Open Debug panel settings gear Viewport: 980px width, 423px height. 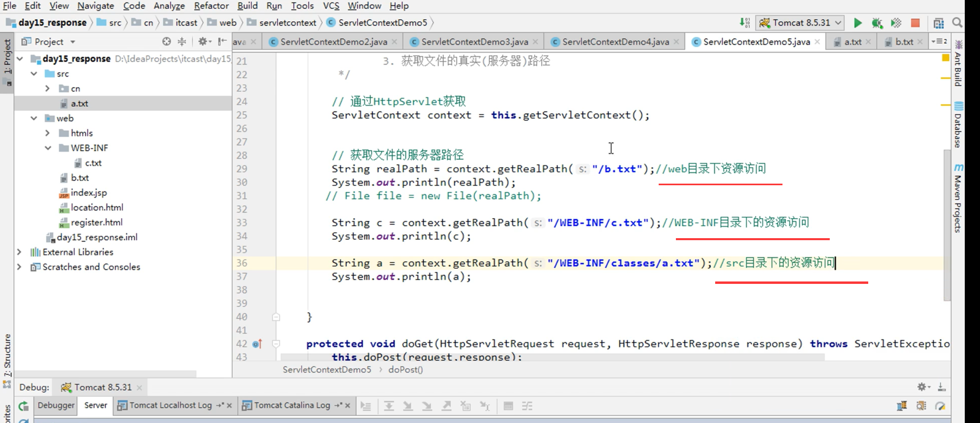tap(924, 387)
